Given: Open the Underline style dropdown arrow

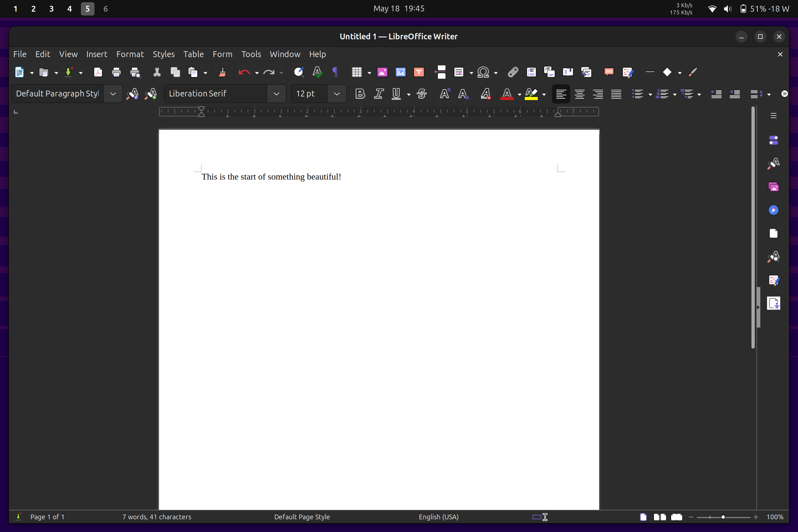Looking at the screenshot, I should (408, 94).
